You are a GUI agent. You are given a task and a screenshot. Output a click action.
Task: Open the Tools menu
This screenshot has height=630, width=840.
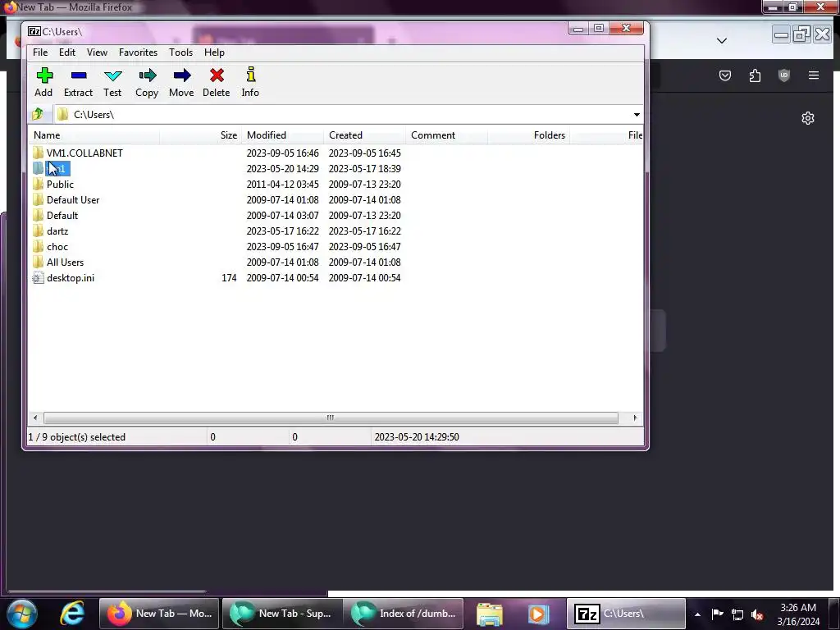click(180, 52)
